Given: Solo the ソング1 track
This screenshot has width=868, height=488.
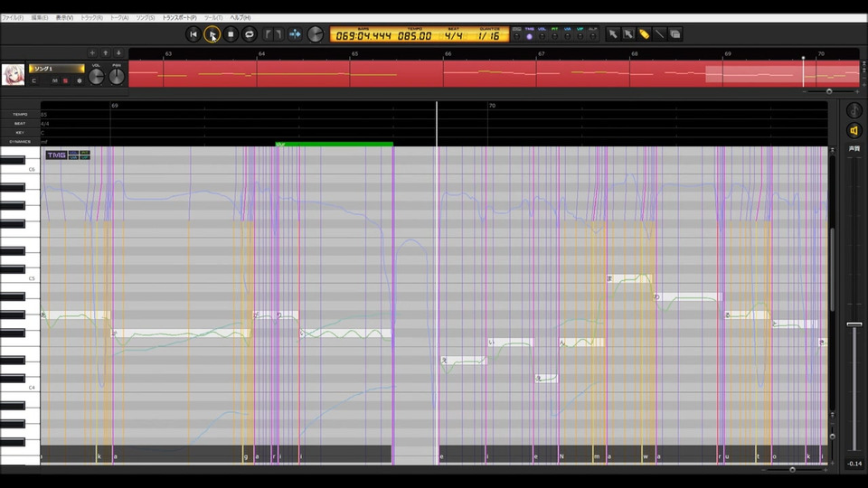Looking at the screenshot, I should [x=65, y=80].
